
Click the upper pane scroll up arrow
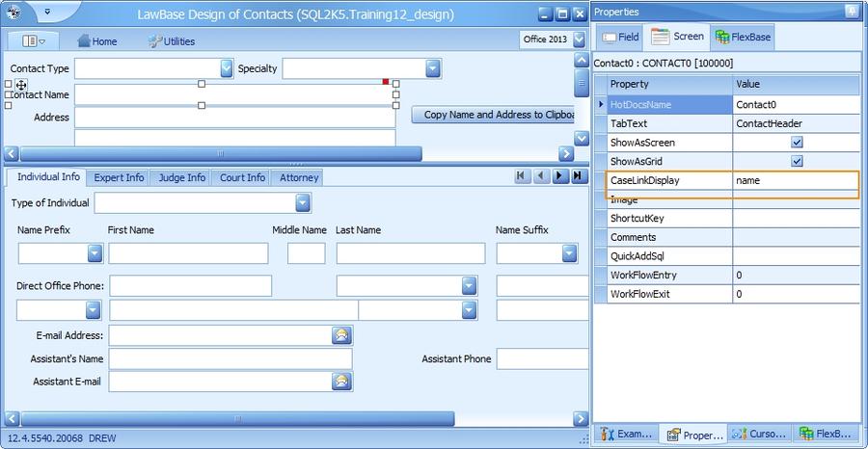click(x=582, y=59)
